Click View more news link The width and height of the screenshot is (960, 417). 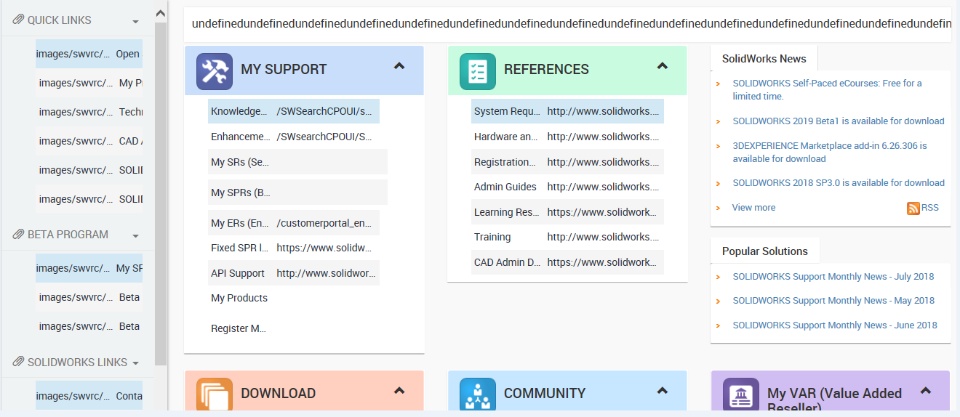(753, 208)
